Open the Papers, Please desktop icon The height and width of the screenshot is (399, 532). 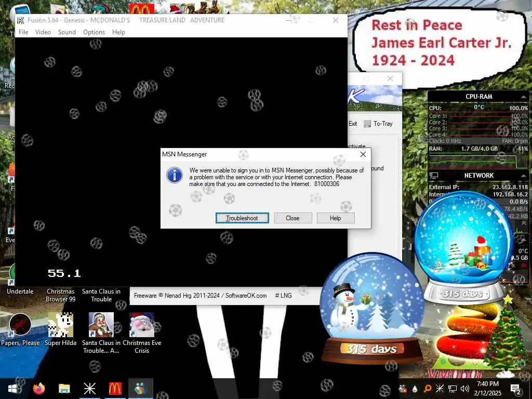(20, 329)
